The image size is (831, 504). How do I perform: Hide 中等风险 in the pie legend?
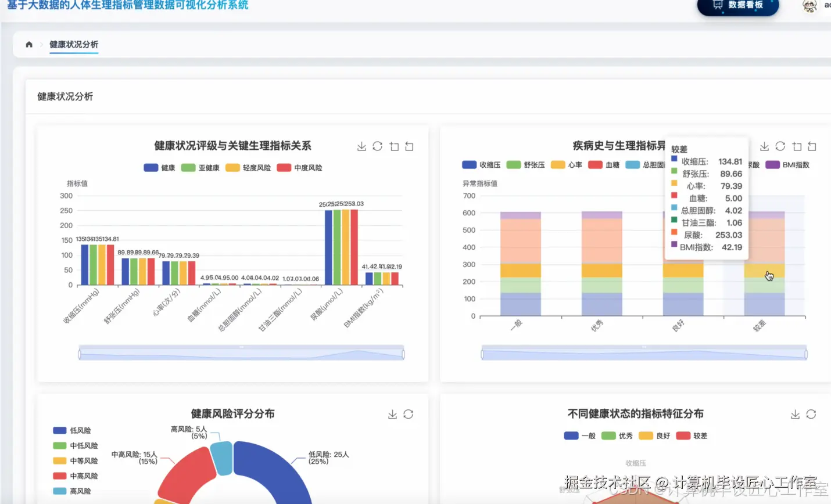point(76,461)
